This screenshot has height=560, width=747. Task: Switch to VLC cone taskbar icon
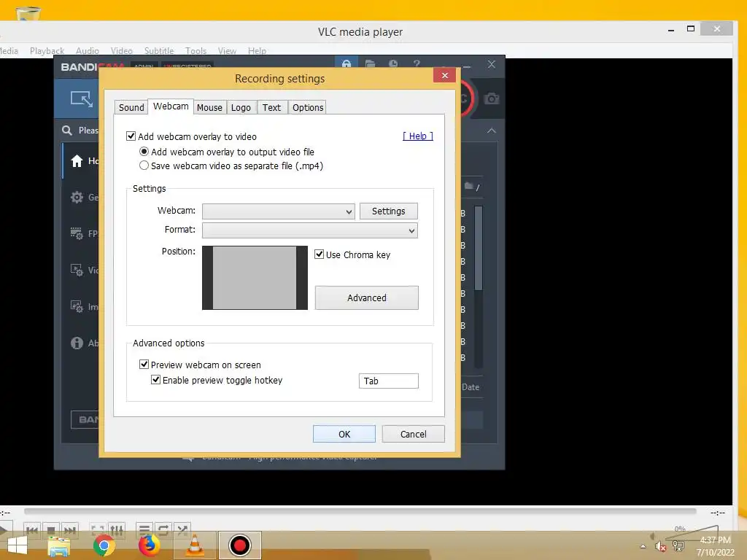[x=195, y=545]
